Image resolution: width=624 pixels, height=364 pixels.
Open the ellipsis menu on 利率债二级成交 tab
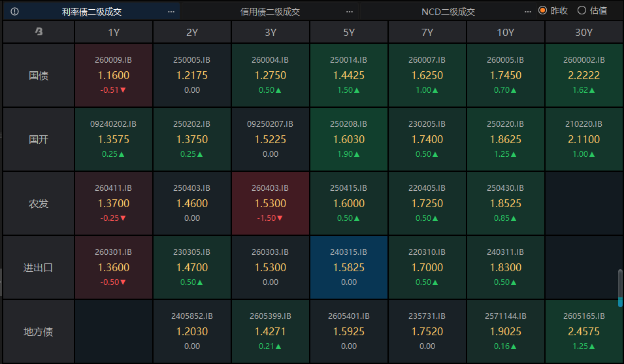[x=171, y=12]
